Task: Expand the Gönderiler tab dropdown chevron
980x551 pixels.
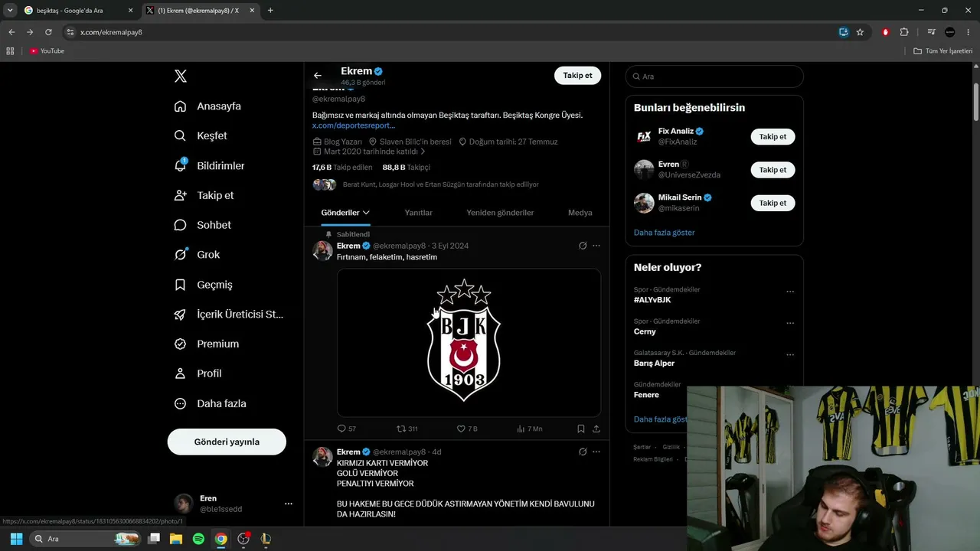Action: (x=366, y=213)
